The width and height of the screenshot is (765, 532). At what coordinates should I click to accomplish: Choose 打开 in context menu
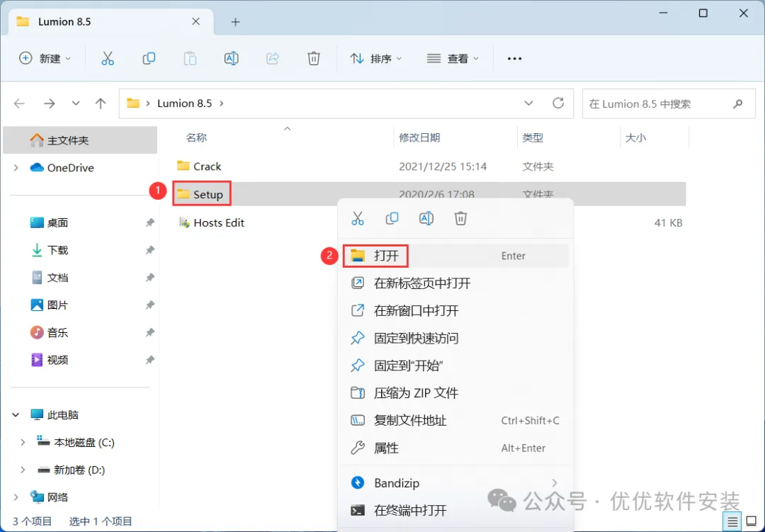(x=455, y=256)
